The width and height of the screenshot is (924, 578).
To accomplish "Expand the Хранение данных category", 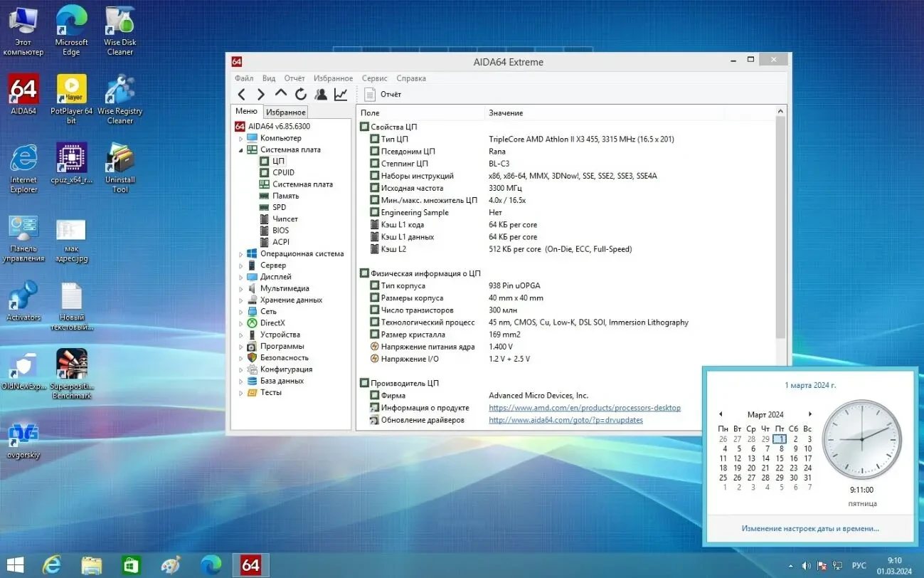I will pyautogui.click(x=242, y=300).
